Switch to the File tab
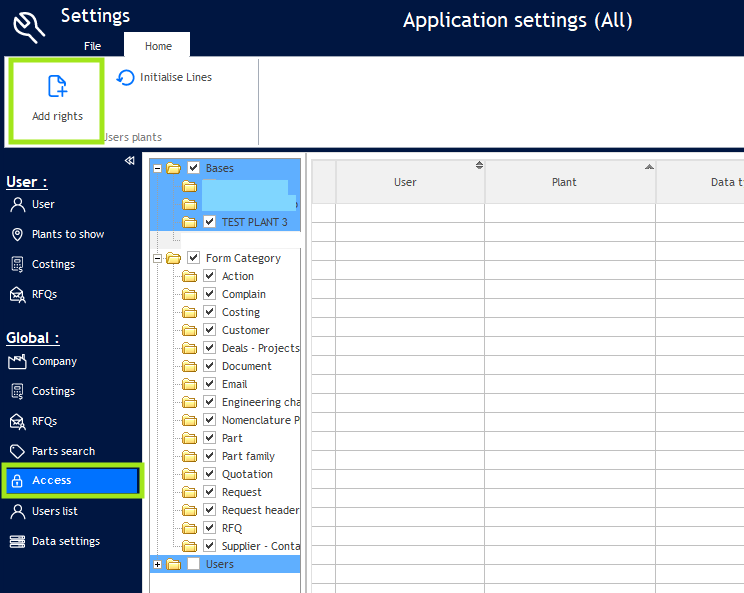The height and width of the screenshot is (593, 744). 92,46
